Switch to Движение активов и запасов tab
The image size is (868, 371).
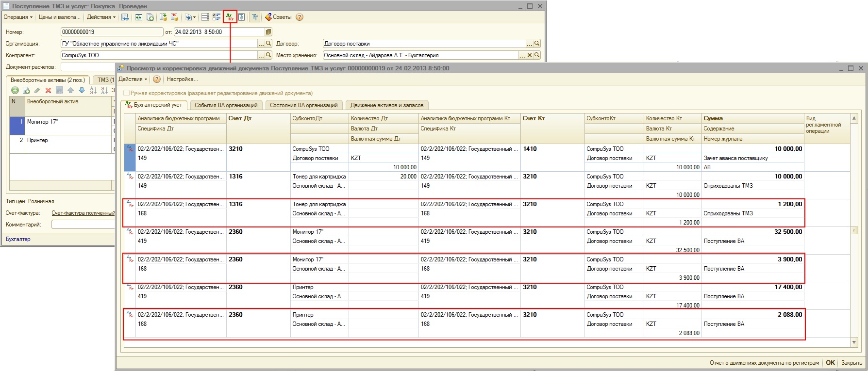[x=386, y=105]
